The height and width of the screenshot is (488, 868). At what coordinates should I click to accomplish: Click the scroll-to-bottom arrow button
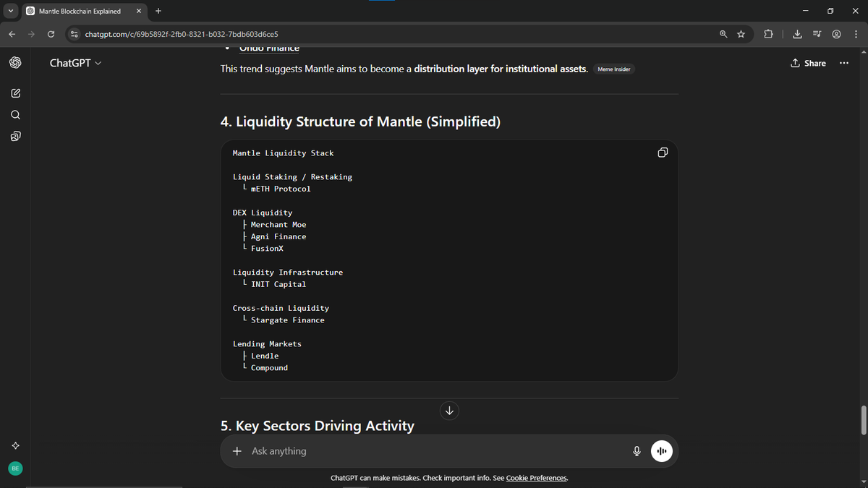point(449,411)
